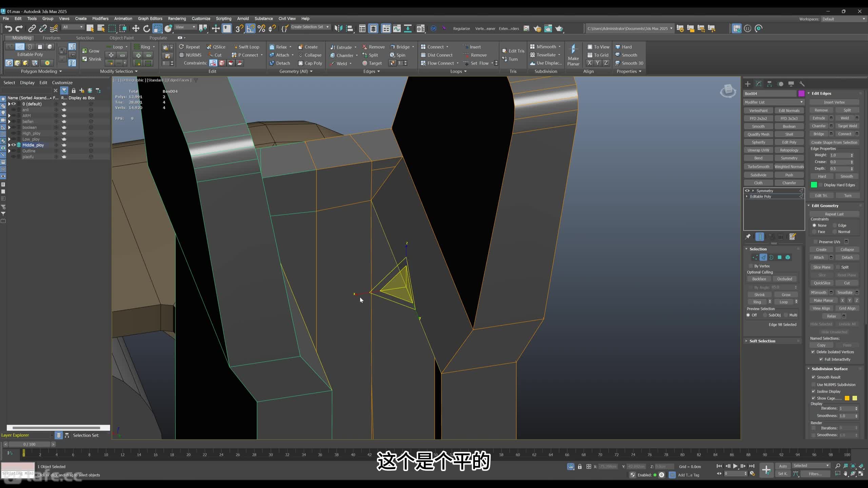868x488 pixels.
Task: Switch to the Freeform ribbon tab
Action: coord(51,38)
